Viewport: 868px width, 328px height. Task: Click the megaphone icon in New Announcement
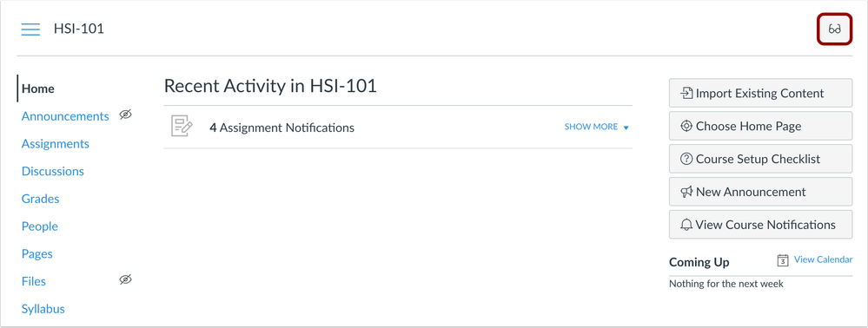click(686, 192)
